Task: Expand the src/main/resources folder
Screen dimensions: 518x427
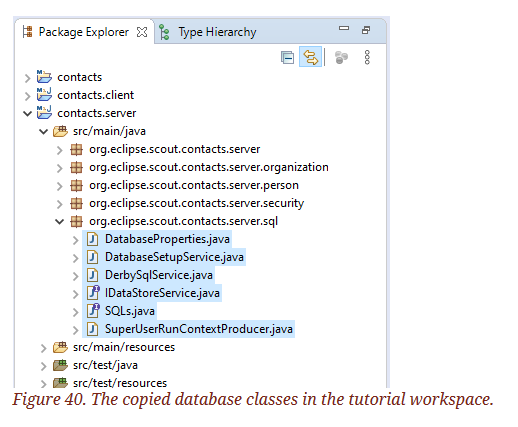Action: (43, 348)
